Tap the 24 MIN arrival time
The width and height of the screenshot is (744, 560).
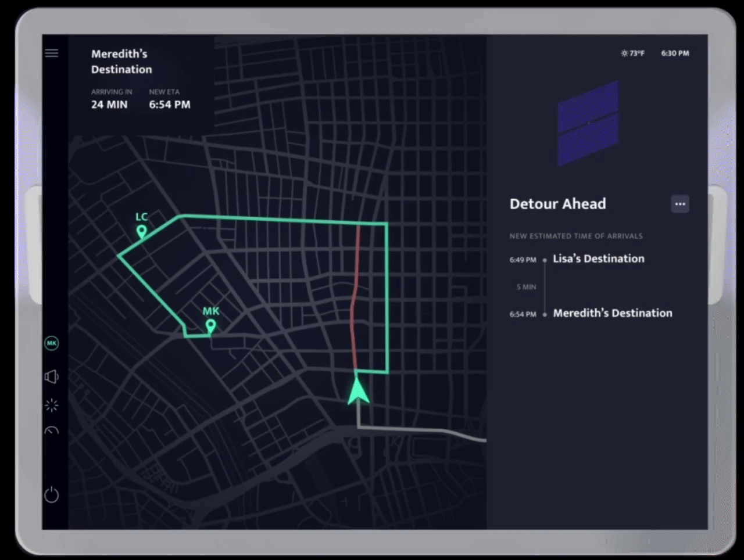[x=109, y=105]
